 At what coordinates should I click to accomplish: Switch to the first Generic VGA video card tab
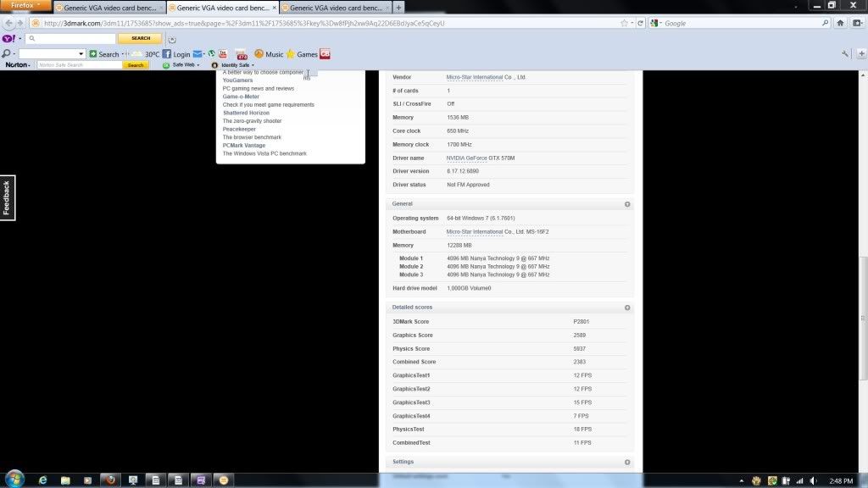tap(109, 8)
